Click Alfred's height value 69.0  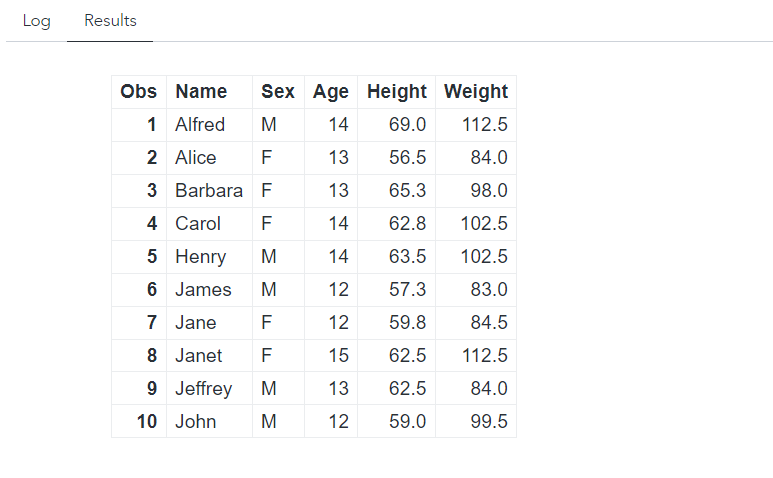tap(407, 125)
